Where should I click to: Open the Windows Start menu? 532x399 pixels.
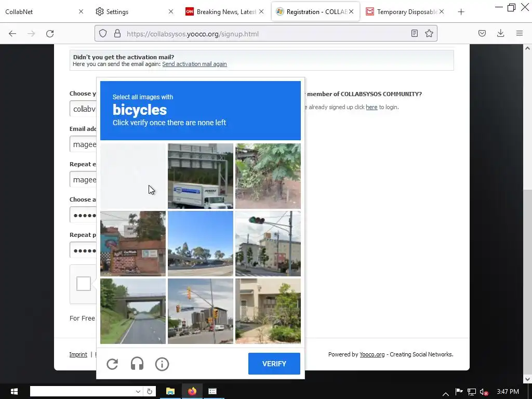click(x=14, y=392)
